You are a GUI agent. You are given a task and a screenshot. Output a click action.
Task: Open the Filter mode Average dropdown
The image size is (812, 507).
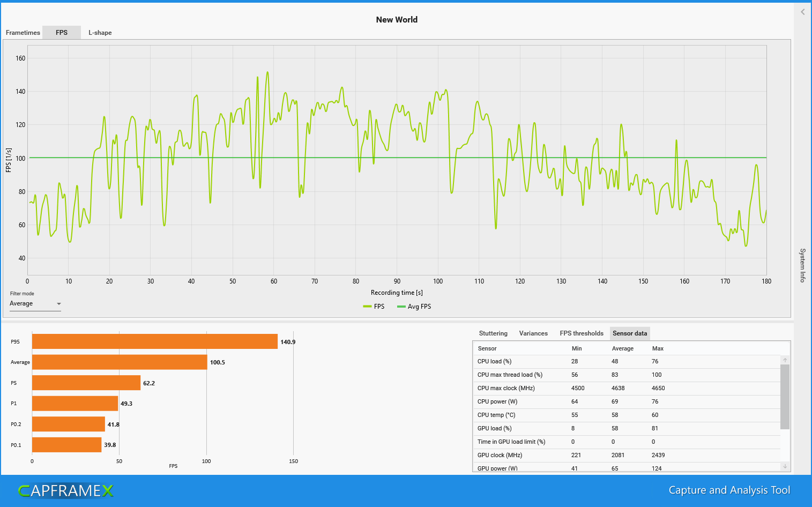[35, 304]
